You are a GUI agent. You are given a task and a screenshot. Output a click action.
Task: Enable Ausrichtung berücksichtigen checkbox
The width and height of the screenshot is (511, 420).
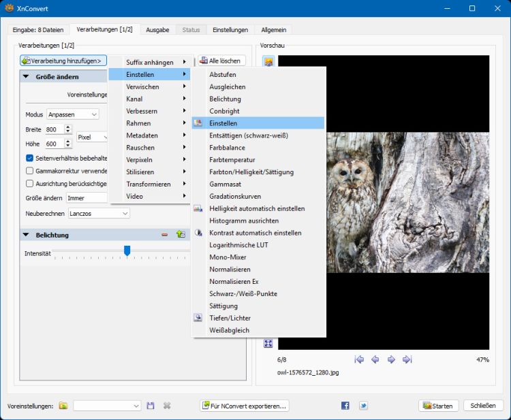point(30,184)
